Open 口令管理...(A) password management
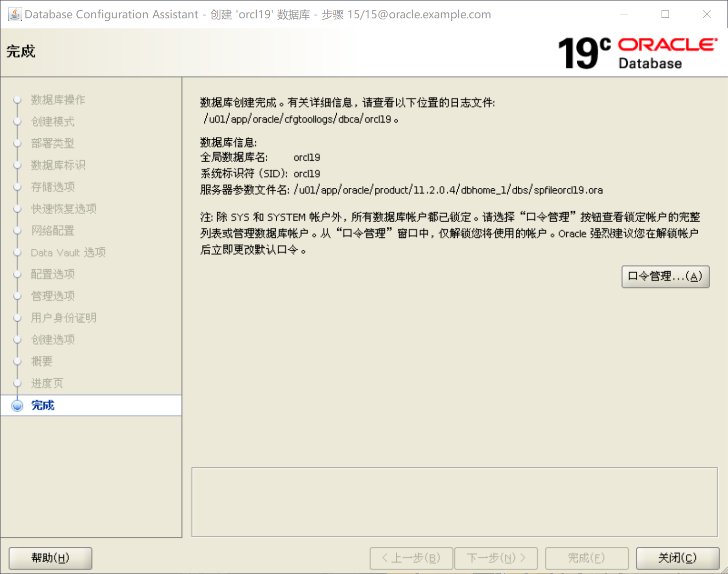Screen dimensions: 728x574 tap(666, 277)
